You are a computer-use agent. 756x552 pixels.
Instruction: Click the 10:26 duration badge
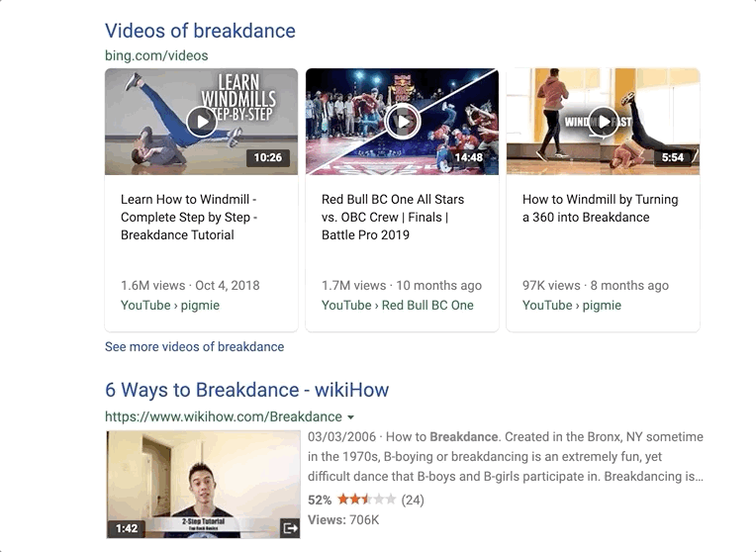[x=267, y=157]
